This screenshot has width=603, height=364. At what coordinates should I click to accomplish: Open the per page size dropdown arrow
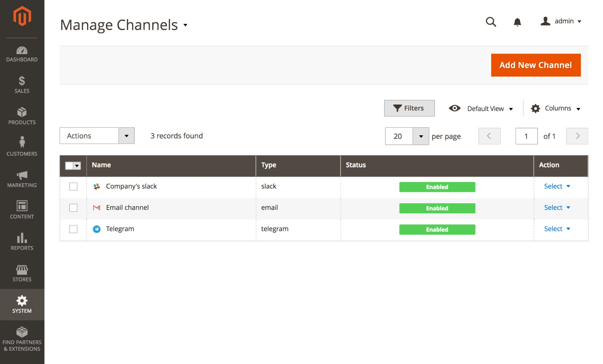click(421, 136)
